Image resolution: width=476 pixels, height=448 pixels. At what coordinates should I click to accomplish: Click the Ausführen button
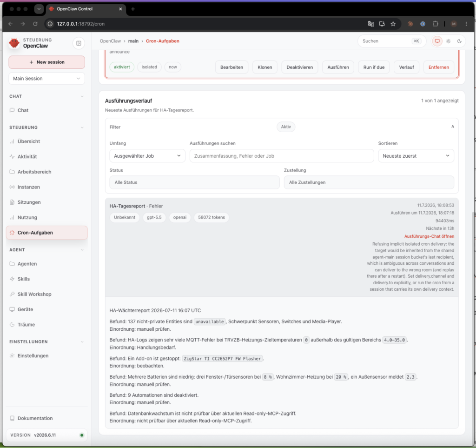(338, 67)
